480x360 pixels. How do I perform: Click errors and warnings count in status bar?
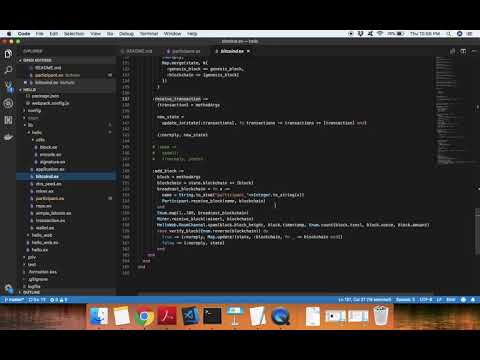(x=58, y=300)
